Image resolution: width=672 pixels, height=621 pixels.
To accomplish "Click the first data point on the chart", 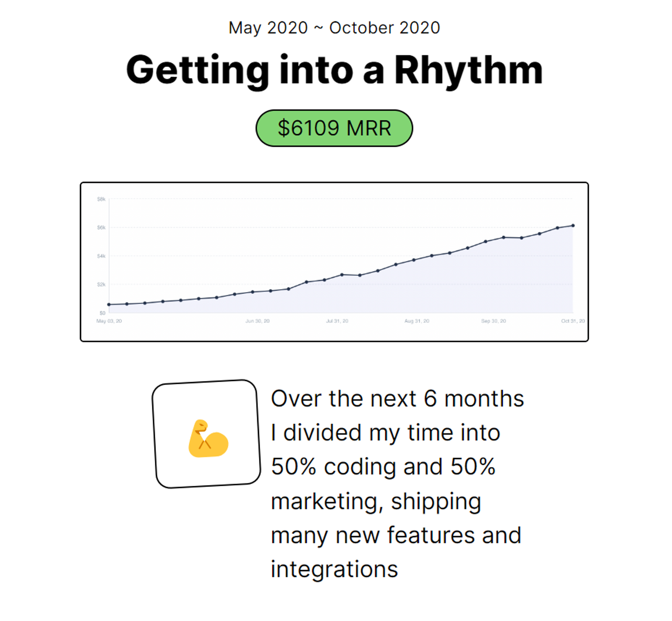I will (x=109, y=304).
